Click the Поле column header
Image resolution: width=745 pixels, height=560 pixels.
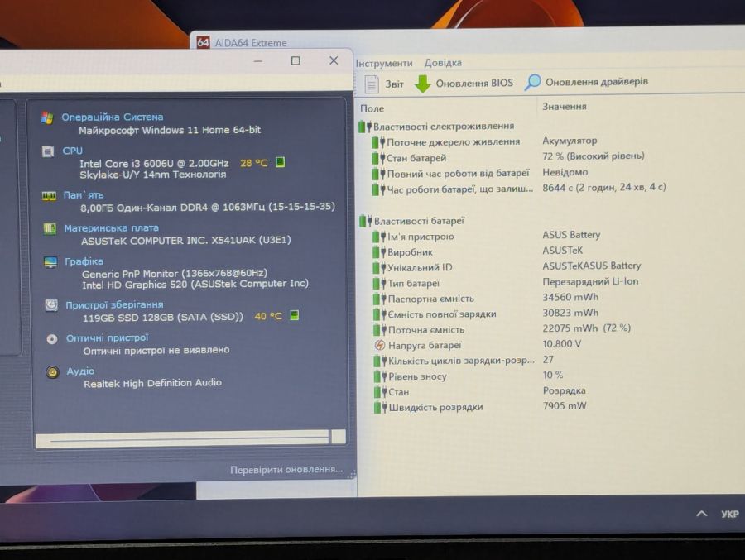coord(372,108)
